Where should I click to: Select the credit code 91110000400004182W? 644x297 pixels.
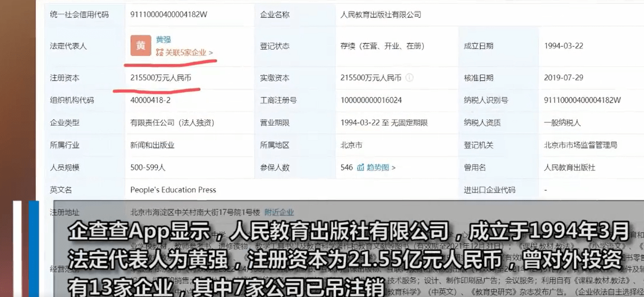[169, 15]
